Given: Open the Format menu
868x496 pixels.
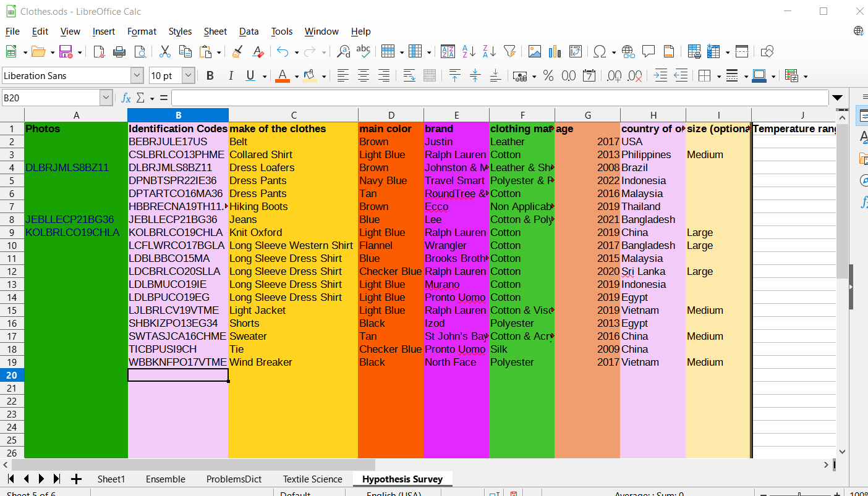Looking at the screenshot, I should pyautogui.click(x=142, y=32).
